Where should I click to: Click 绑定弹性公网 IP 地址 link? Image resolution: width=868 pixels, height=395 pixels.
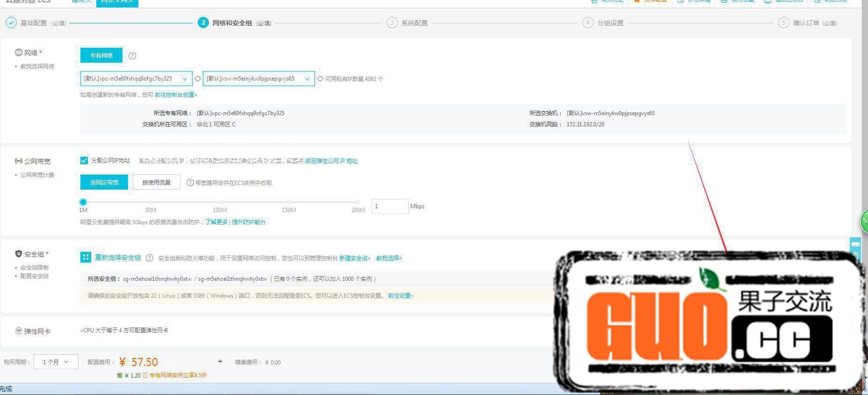point(331,161)
